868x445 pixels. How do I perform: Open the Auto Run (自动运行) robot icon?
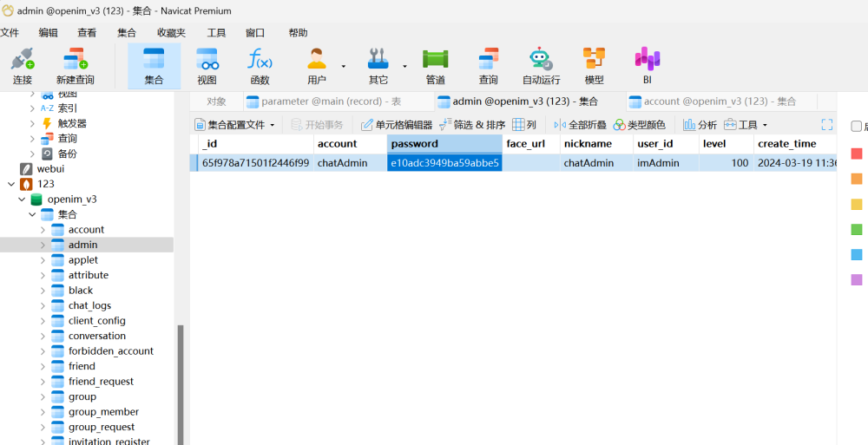click(541, 67)
